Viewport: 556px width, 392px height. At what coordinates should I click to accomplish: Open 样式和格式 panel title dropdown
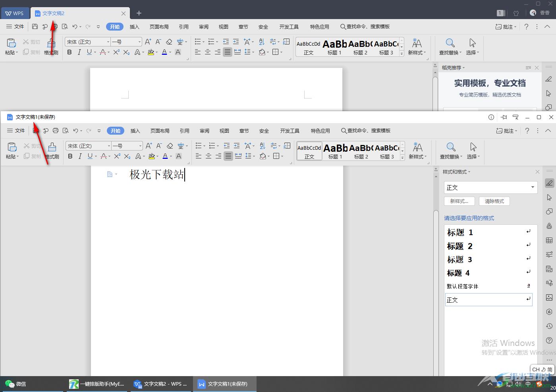click(x=469, y=172)
